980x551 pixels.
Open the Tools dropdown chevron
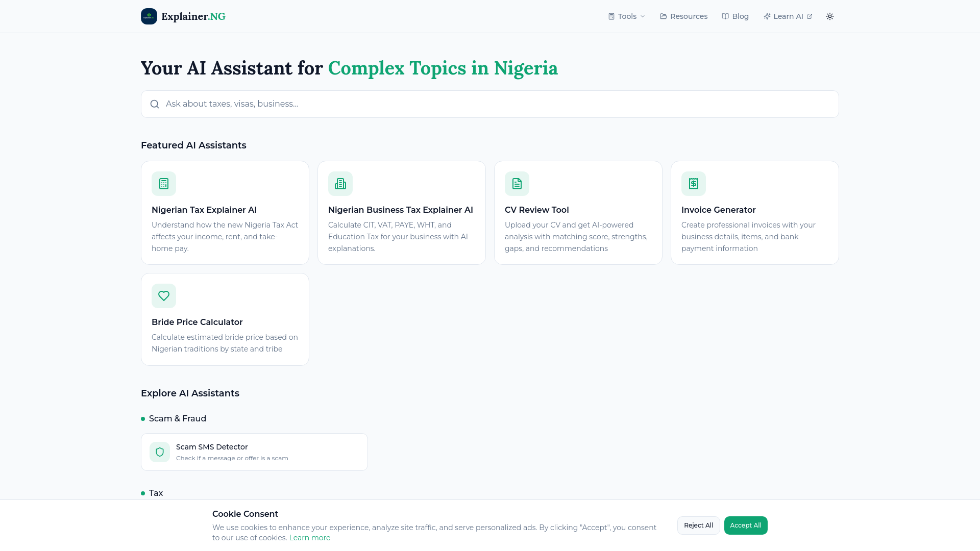tap(642, 16)
